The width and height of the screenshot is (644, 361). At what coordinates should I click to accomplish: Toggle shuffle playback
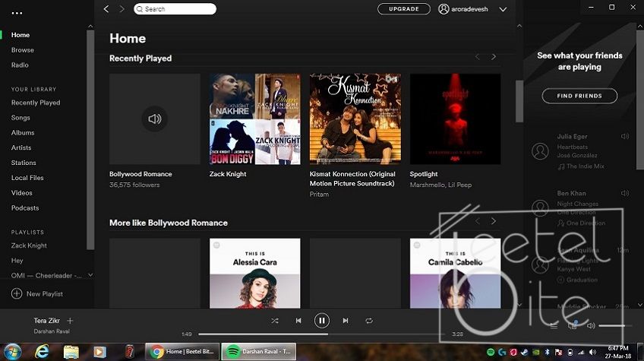[275, 321]
